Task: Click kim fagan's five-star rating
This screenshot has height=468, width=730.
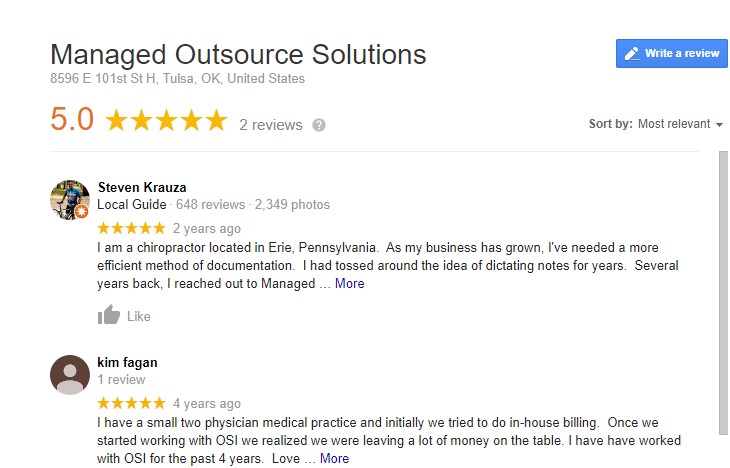Action: (x=131, y=403)
